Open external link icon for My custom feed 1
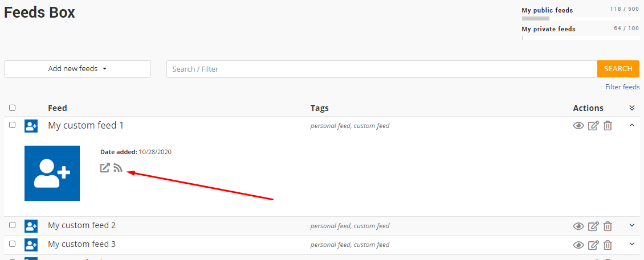Screen dimensions: 644x260 coord(105,168)
